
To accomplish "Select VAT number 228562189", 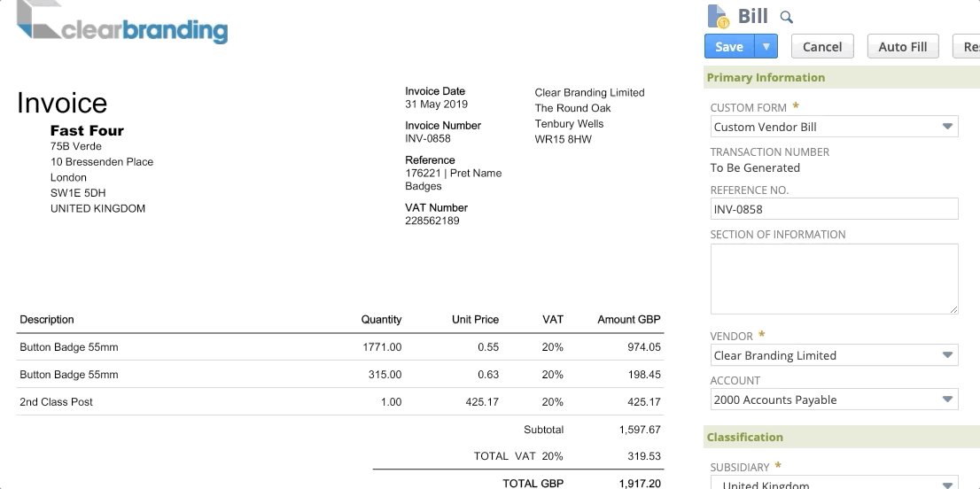I will [432, 221].
